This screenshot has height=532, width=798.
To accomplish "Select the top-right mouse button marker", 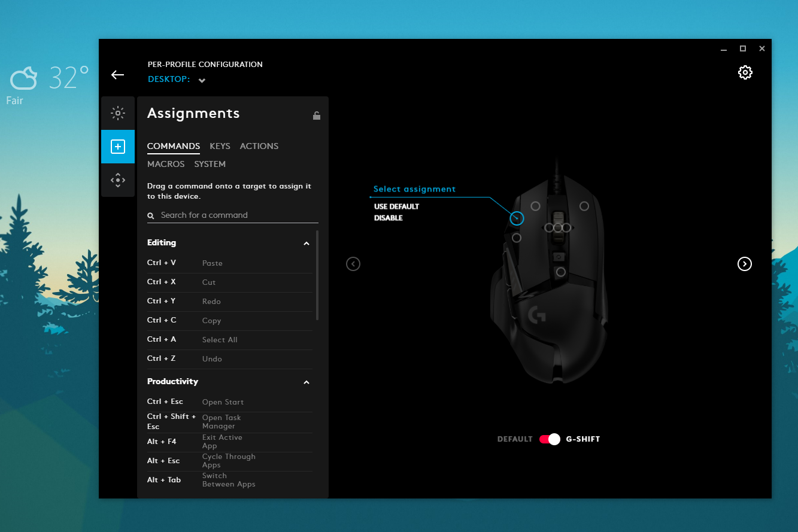I will pyautogui.click(x=584, y=206).
